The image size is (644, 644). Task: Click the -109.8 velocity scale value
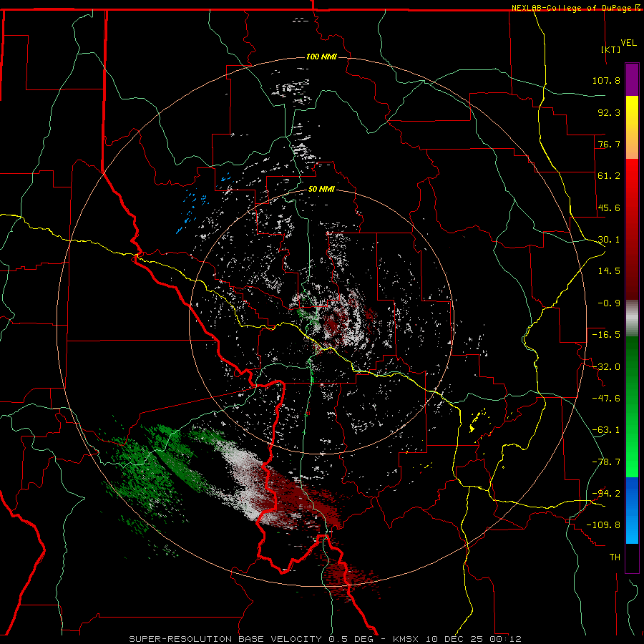pos(603,525)
